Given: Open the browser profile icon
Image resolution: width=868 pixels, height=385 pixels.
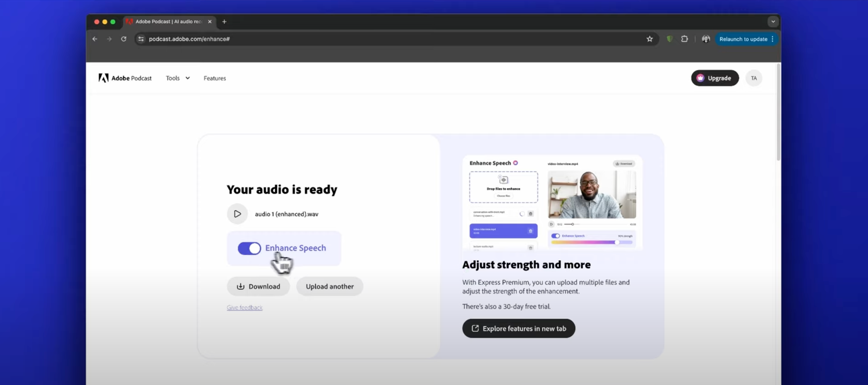Looking at the screenshot, I should click(706, 39).
